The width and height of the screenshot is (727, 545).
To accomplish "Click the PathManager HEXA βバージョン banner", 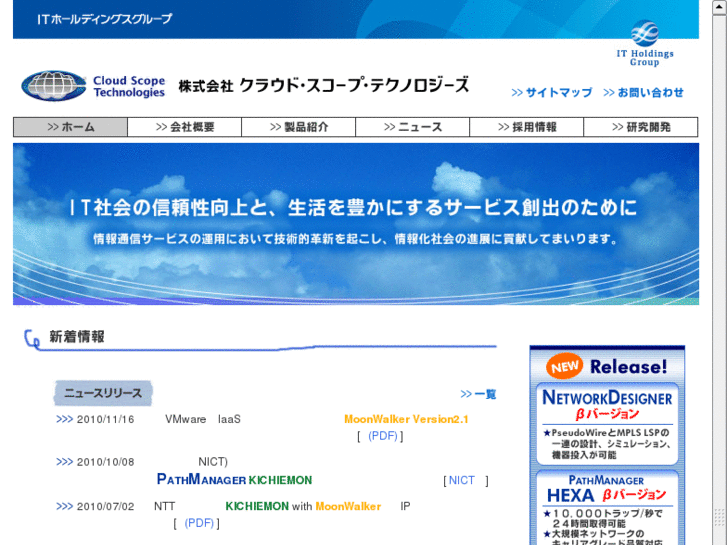I will click(607, 508).
